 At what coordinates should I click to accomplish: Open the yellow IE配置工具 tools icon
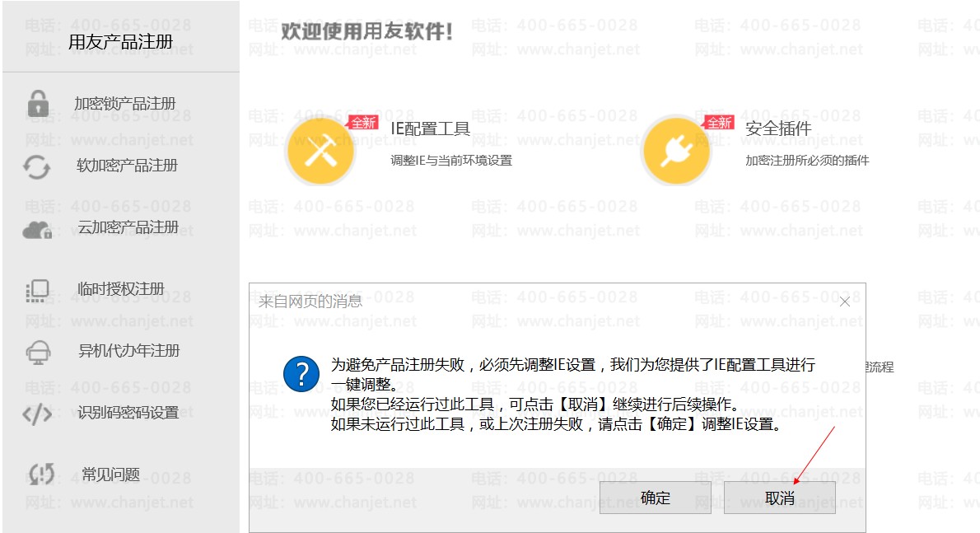[320, 152]
